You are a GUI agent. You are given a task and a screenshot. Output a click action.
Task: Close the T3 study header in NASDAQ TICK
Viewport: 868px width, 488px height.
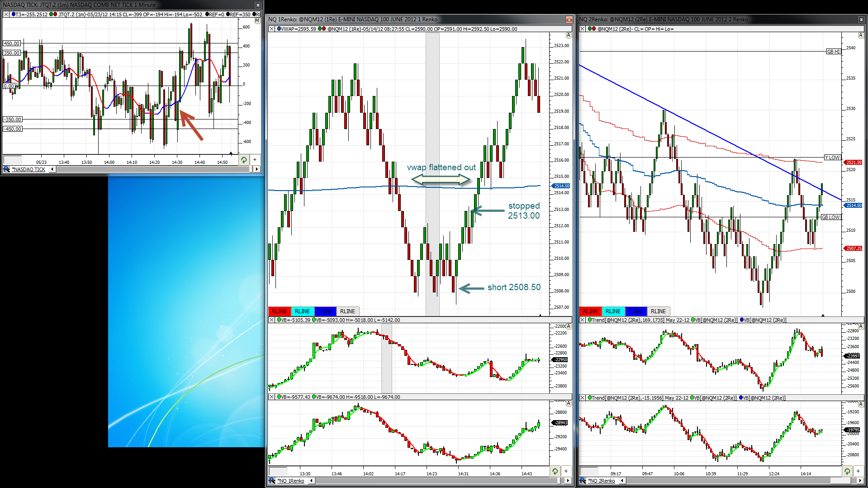coord(6,14)
